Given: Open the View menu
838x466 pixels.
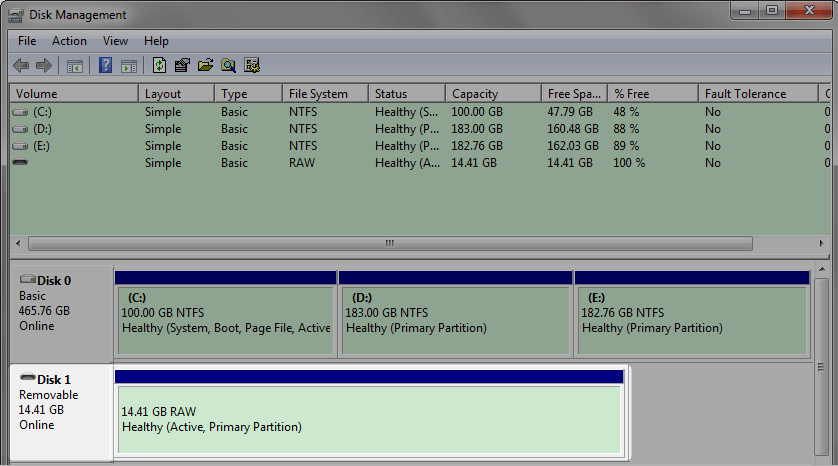Looking at the screenshot, I should click(115, 41).
